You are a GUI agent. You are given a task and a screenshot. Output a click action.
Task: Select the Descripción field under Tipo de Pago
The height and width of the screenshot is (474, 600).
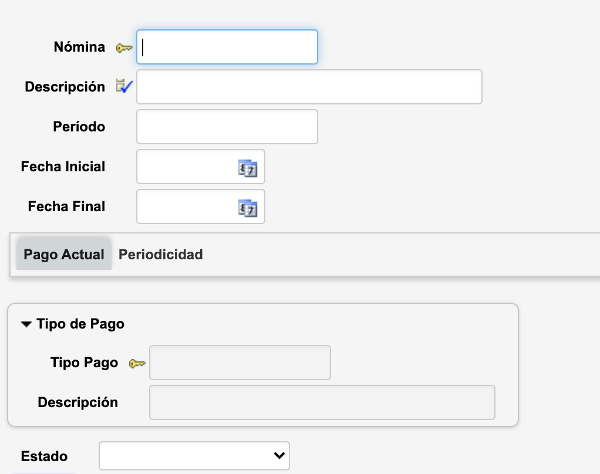(x=322, y=402)
